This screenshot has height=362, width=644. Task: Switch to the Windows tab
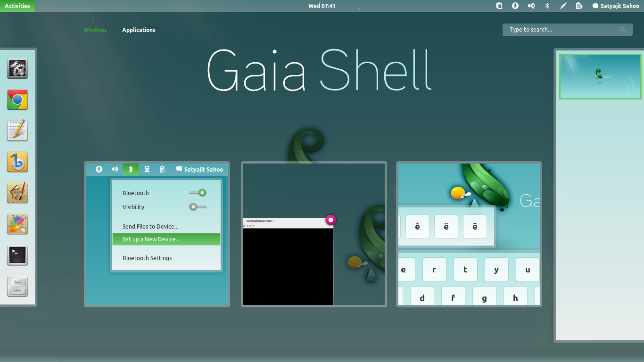coord(95,30)
